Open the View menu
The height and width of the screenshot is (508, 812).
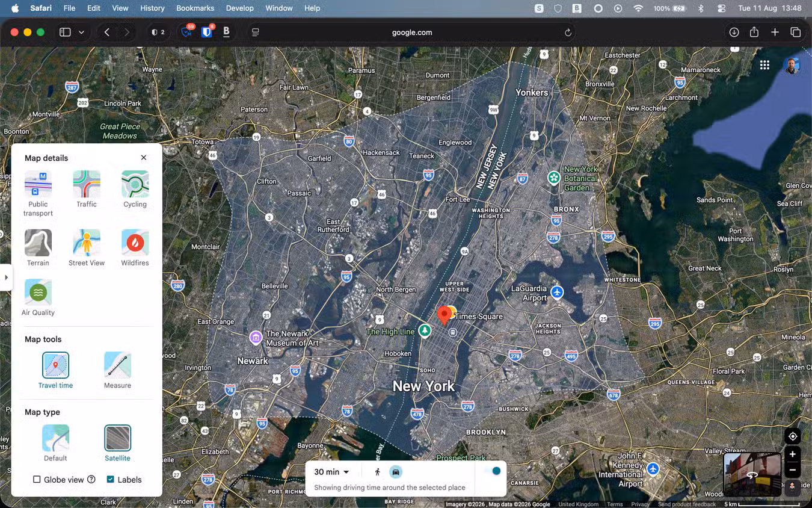(120, 8)
